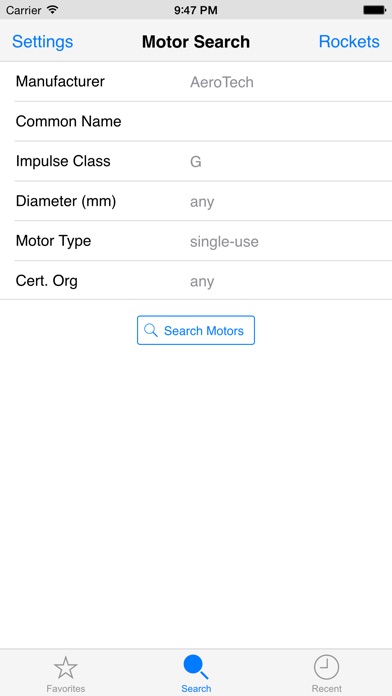Screen dimensions: 392x696
Task: Tap the Wi-Fi signal icon
Action: pyautogui.click(x=53, y=9)
